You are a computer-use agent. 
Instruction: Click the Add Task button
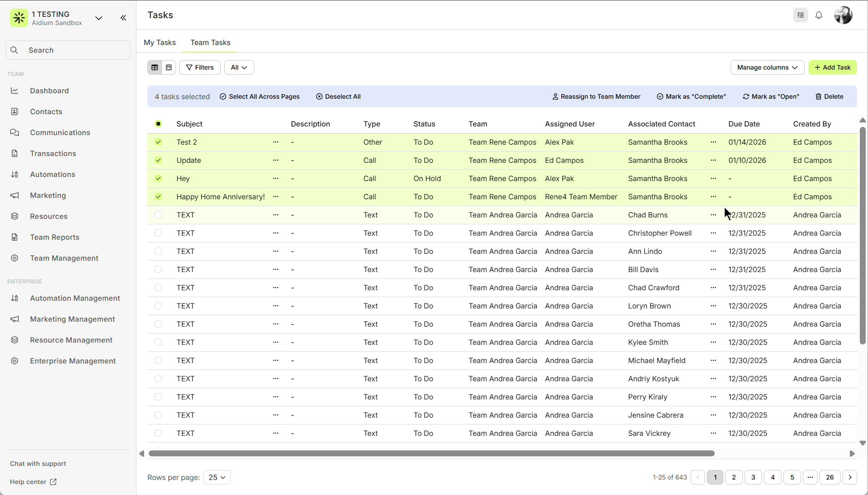tap(833, 67)
